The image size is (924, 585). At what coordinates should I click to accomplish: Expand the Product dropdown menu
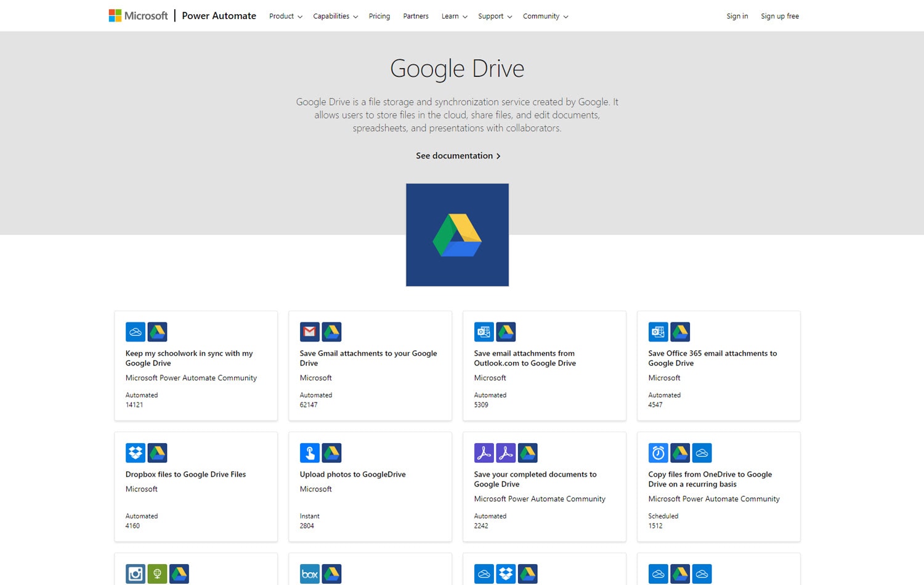pyautogui.click(x=285, y=16)
